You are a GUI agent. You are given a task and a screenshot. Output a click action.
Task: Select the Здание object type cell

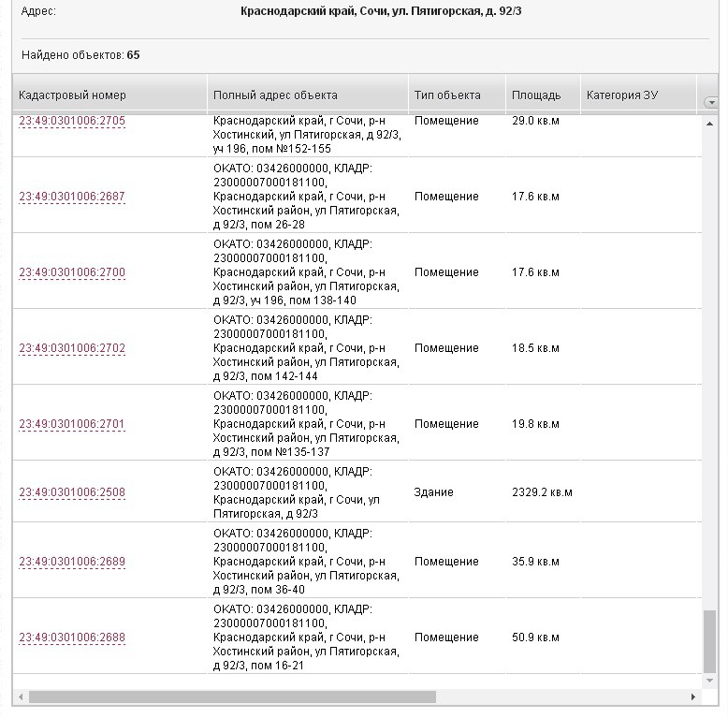coord(434,492)
